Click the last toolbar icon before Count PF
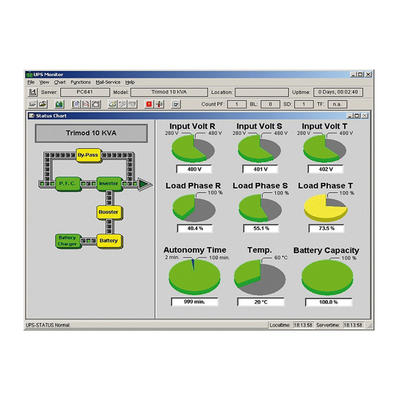 coord(176,104)
